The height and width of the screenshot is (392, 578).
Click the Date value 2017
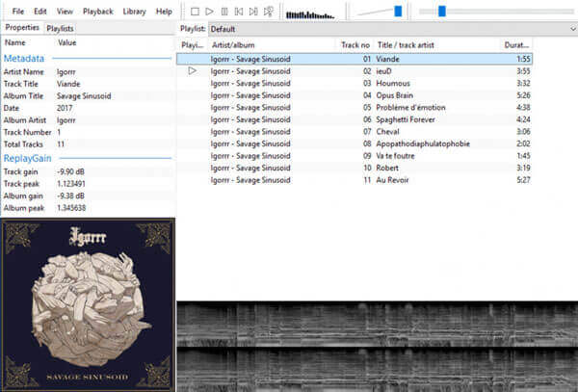65,108
